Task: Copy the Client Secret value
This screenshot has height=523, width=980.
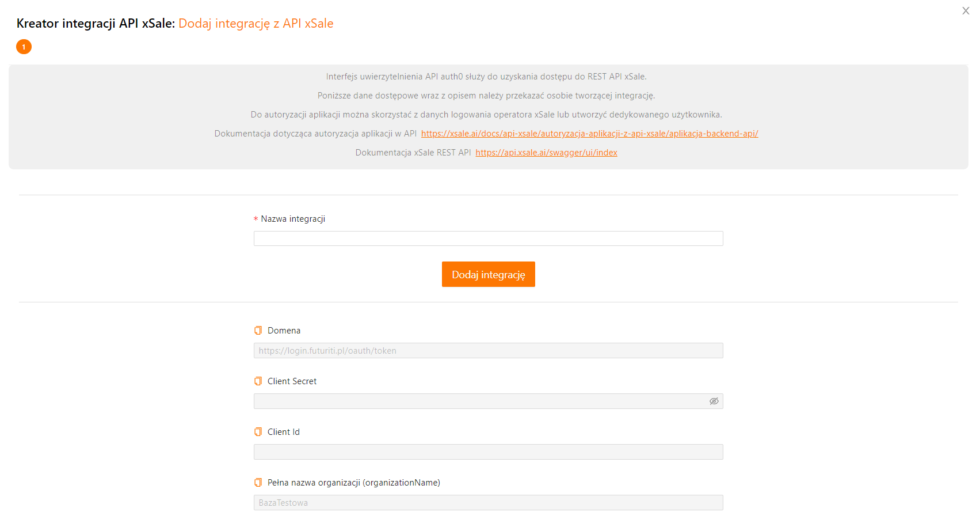Action: [x=258, y=381]
